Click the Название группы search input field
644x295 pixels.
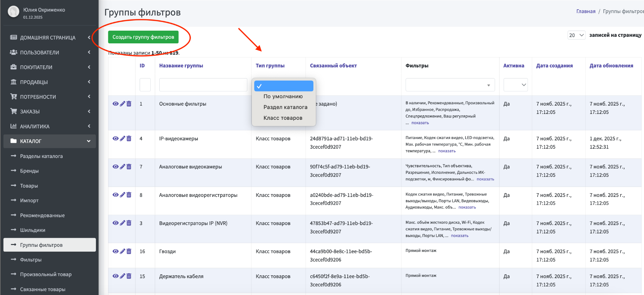(203, 85)
